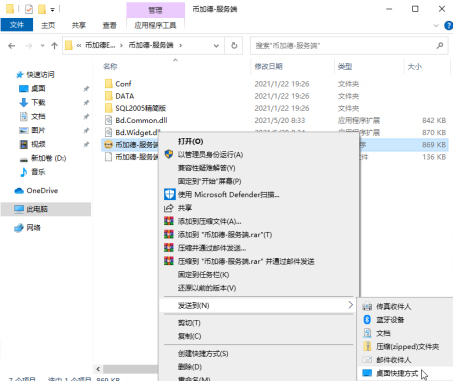Screen dimensions: 453x381
Task: Choose 使用 Microsoft Defender扫描 menu entry
Action: [x=228, y=195]
